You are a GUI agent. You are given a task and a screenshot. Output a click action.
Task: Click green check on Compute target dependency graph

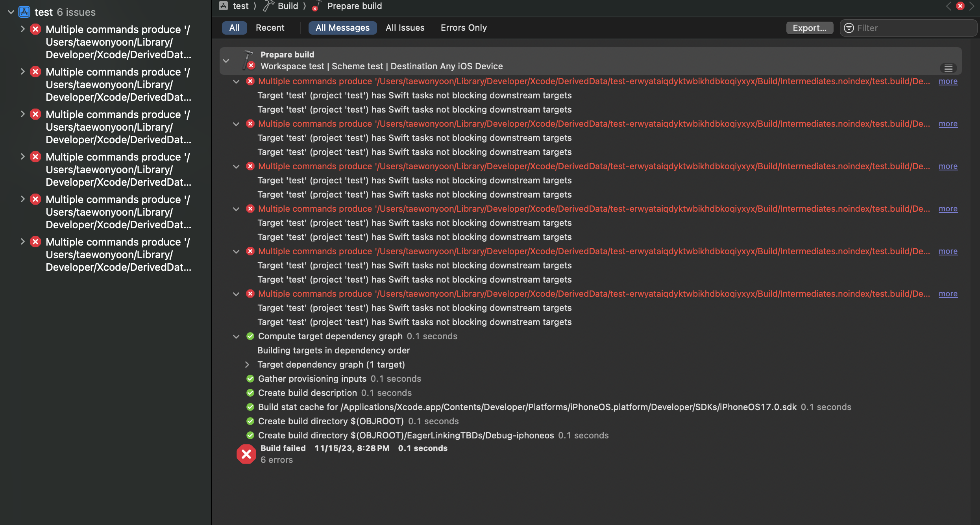[250, 336]
